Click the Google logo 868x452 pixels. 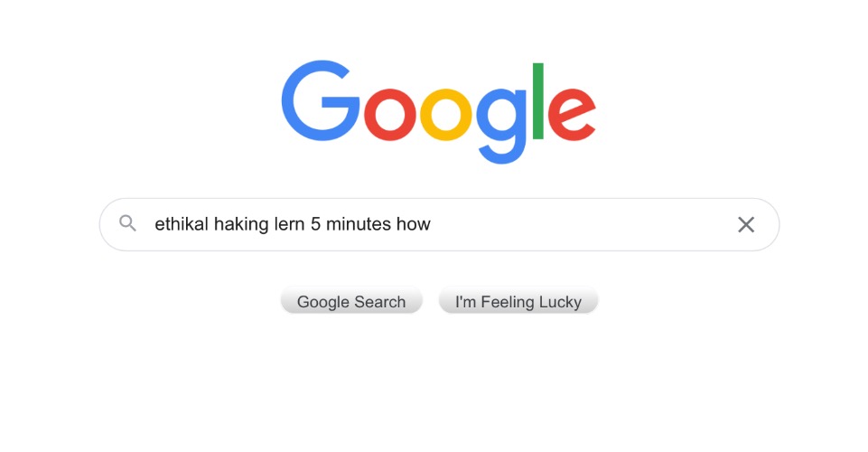(438, 112)
